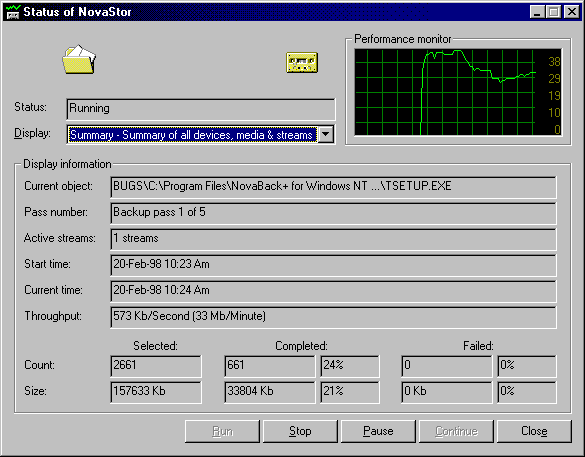Click the Close button at bottom

tap(534, 431)
